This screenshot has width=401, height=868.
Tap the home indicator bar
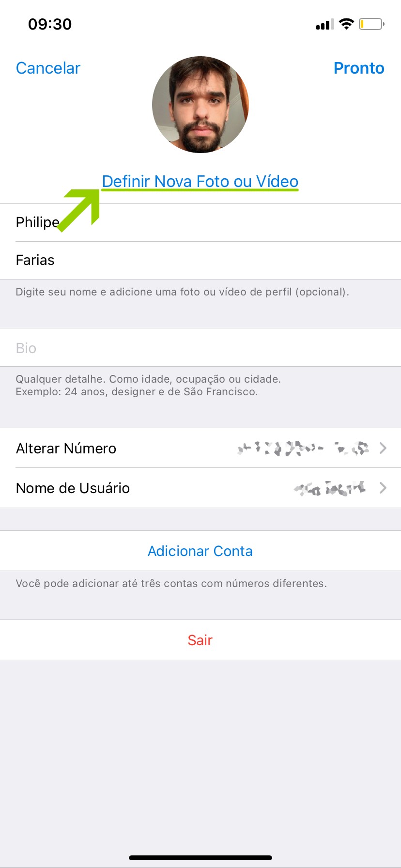[x=200, y=858]
